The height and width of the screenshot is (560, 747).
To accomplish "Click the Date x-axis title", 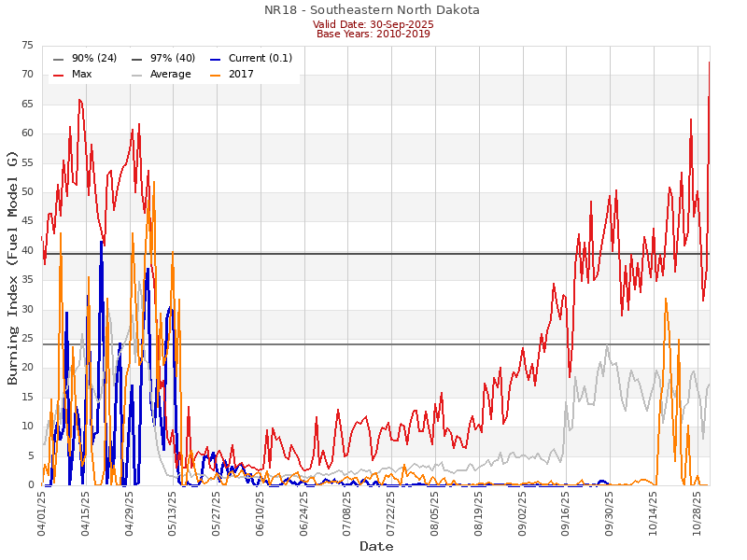I will coord(376,546).
